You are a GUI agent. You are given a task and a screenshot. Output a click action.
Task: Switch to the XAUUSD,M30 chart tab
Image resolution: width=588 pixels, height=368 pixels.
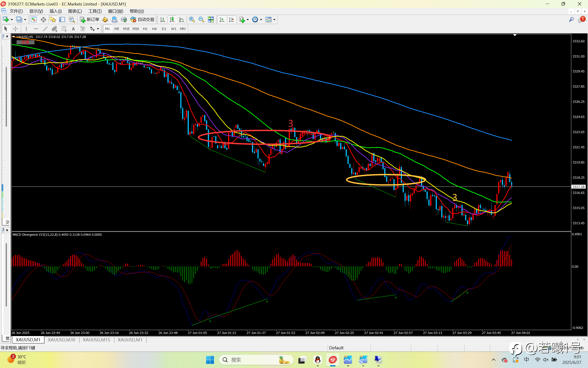[x=62, y=339]
